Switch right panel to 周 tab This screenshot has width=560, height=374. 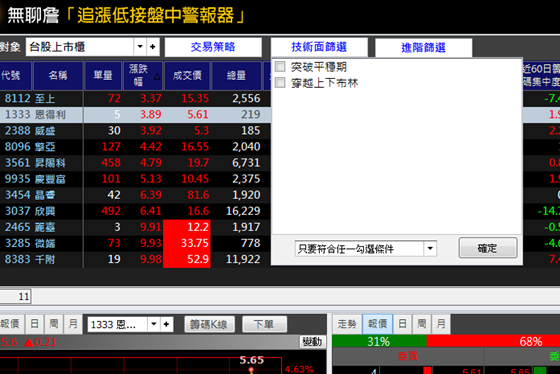coord(422,324)
